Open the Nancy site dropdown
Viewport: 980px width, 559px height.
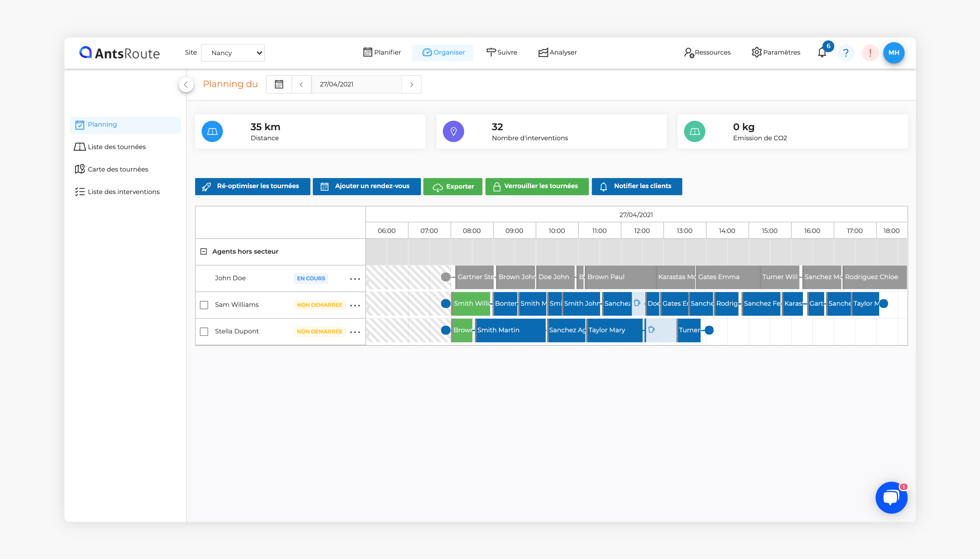click(233, 53)
